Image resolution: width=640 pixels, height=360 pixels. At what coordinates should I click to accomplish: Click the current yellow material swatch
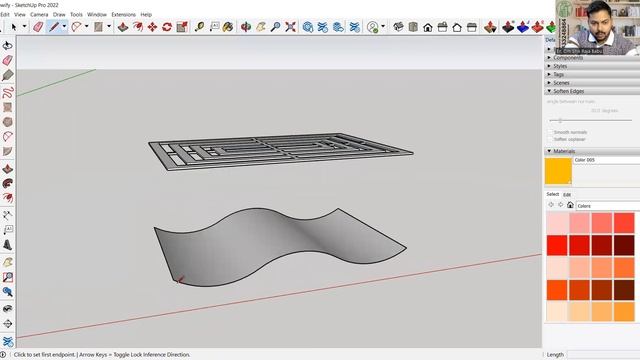click(558, 171)
